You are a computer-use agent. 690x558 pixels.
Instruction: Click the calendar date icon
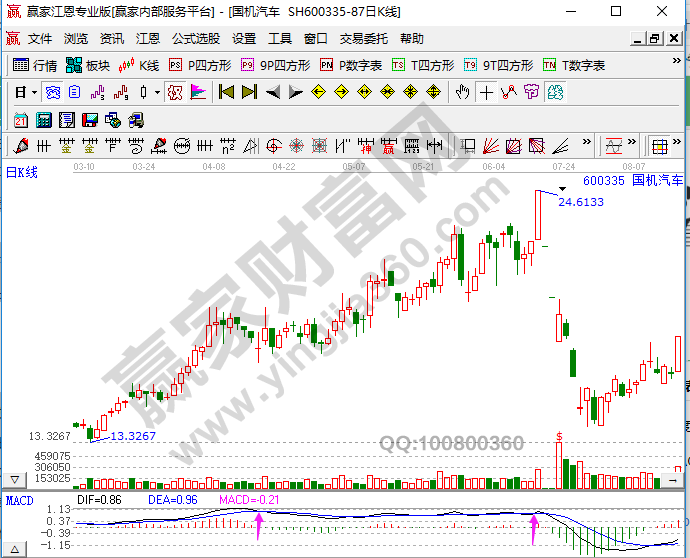click(20, 120)
